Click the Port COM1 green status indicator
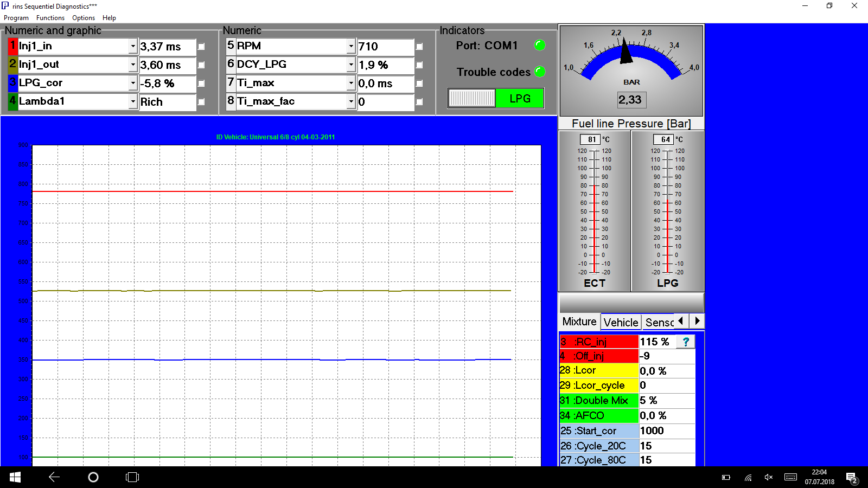The image size is (868, 488). pos(540,46)
